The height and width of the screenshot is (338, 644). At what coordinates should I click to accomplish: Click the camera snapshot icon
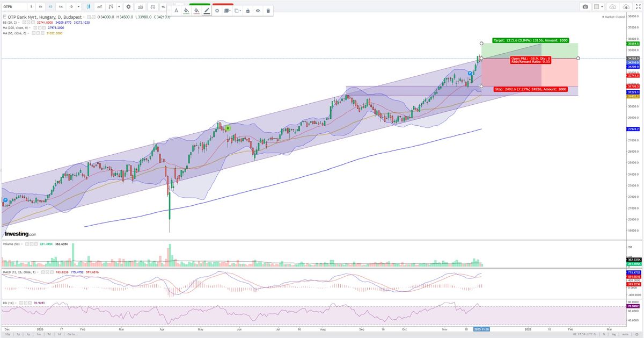tap(585, 7)
